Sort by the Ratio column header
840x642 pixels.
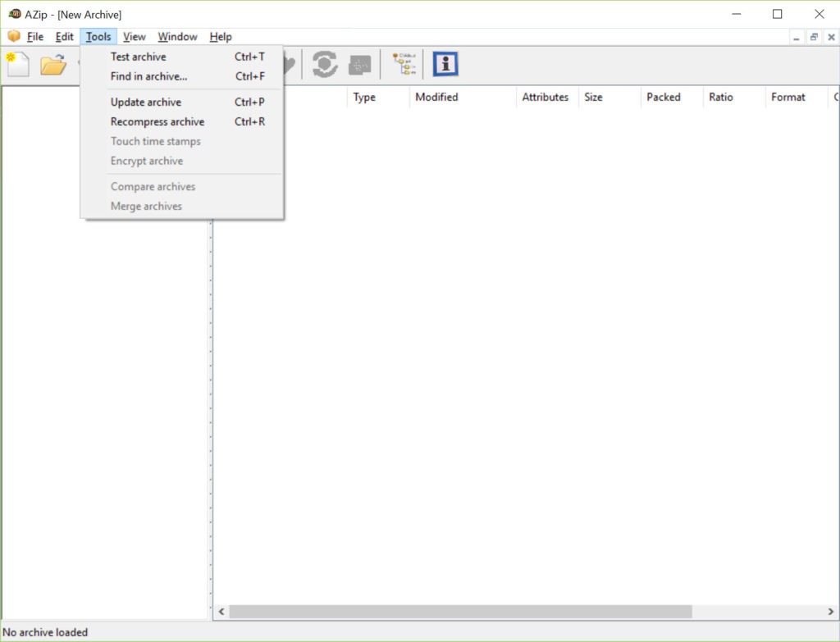coord(734,97)
